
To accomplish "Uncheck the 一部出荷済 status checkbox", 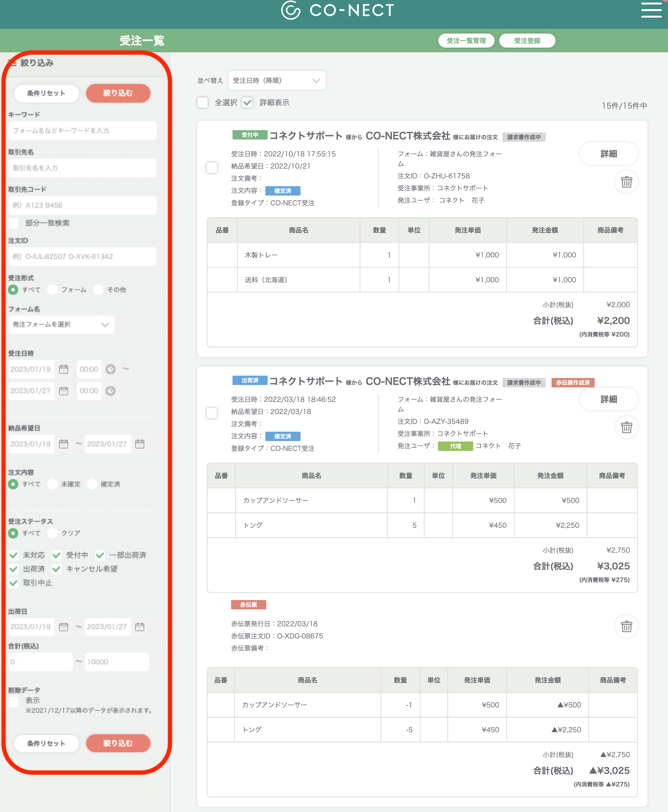I will click(100, 555).
